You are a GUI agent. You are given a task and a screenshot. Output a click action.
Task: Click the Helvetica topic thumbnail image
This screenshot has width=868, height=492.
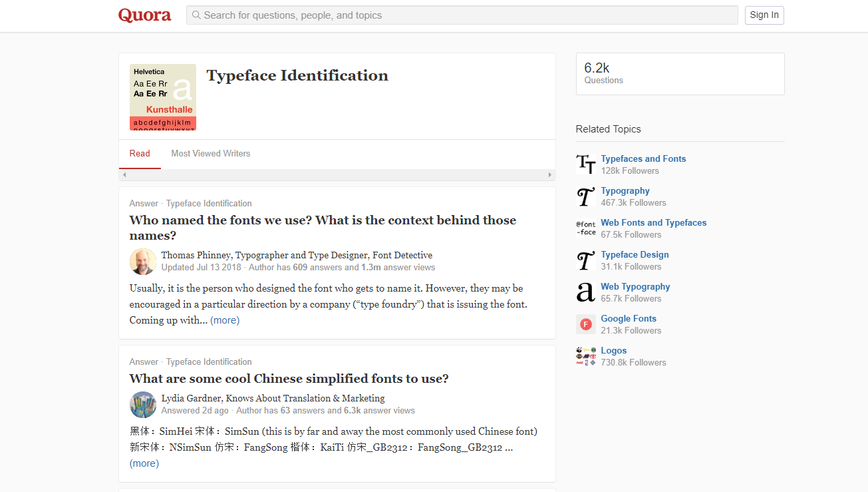163,97
